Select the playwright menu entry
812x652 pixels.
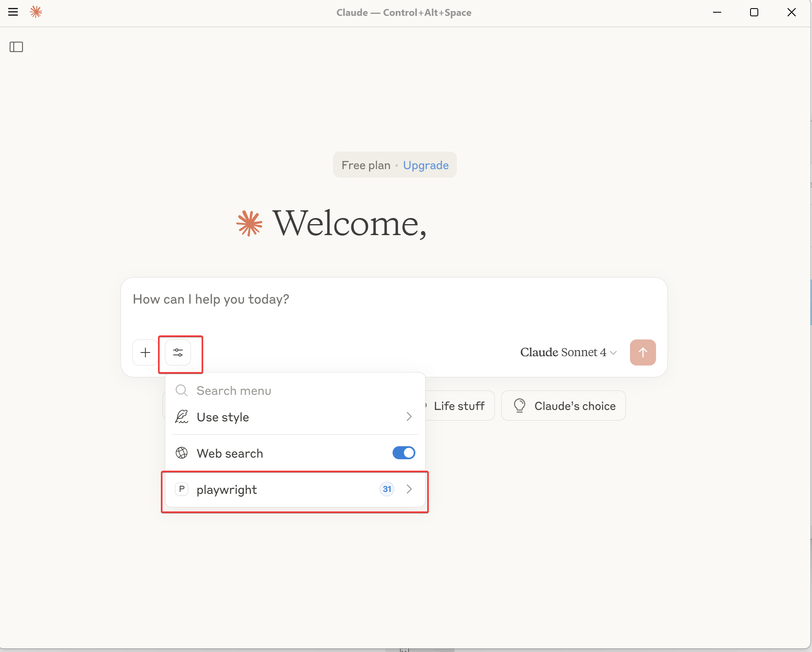click(227, 489)
